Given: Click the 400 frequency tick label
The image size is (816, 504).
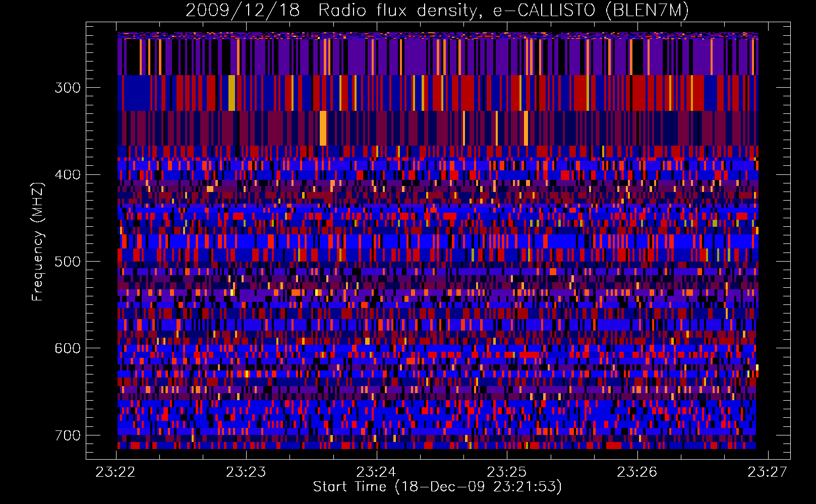Looking at the screenshot, I should [68, 175].
